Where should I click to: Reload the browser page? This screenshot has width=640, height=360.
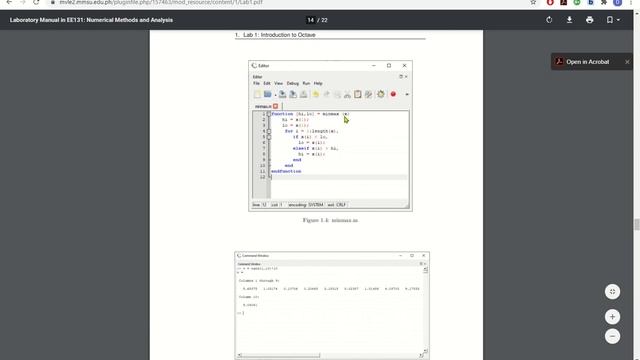(x=36, y=2)
